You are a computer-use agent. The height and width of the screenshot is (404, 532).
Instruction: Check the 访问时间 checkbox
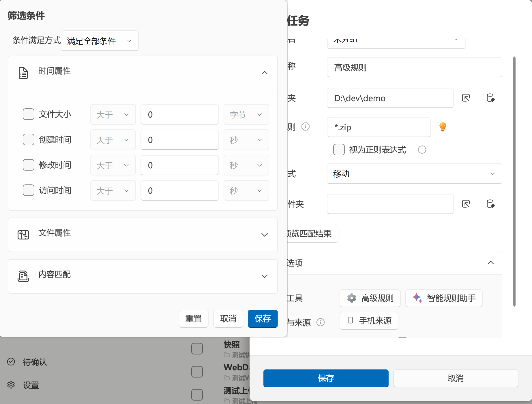[x=29, y=190]
